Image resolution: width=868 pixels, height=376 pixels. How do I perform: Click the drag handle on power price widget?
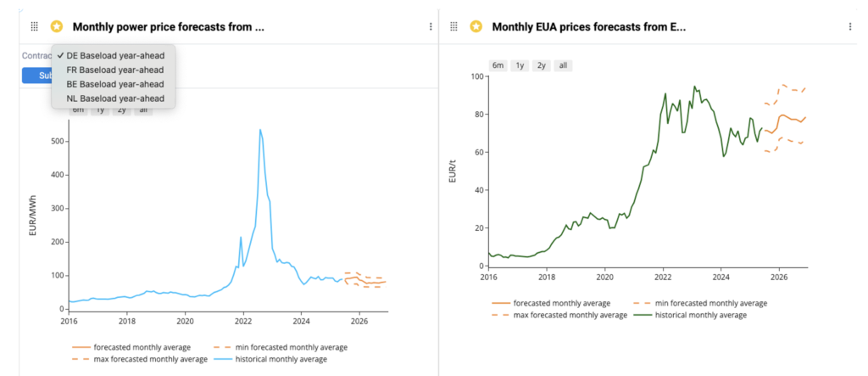point(35,27)
